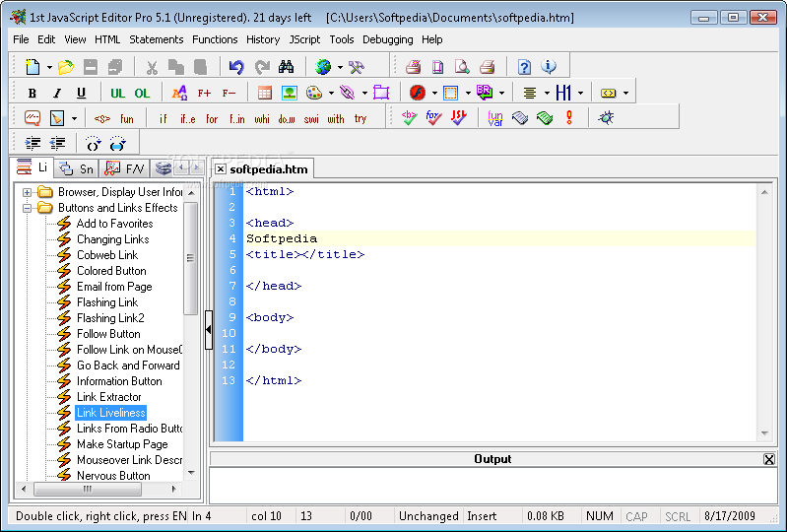Image resolution: width=787 pixels, height=532 pixels.
Task: Click the blue info bubble icon
Action: 549,67
